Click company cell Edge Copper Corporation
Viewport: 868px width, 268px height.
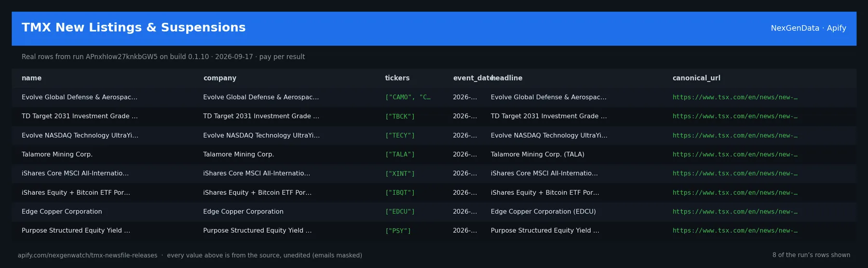pos(244,212)
